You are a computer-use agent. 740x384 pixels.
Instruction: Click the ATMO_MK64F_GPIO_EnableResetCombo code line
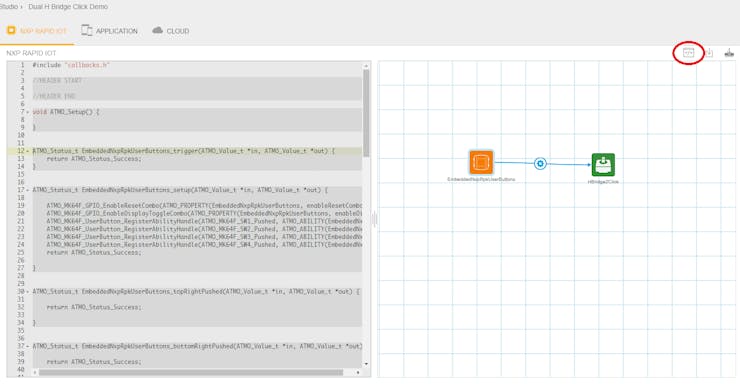pos(204,206)
